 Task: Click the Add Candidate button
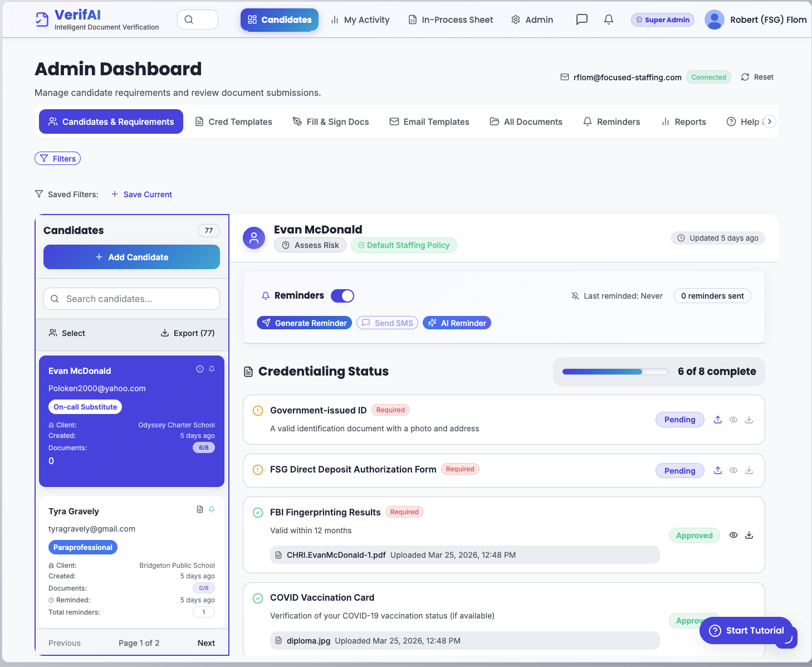tap(131, 257)
